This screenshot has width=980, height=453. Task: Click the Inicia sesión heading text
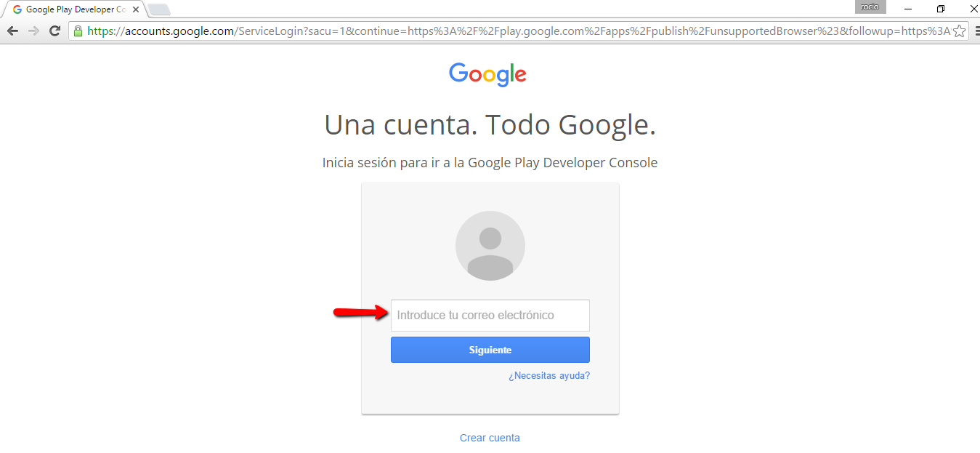click(490, 162)
